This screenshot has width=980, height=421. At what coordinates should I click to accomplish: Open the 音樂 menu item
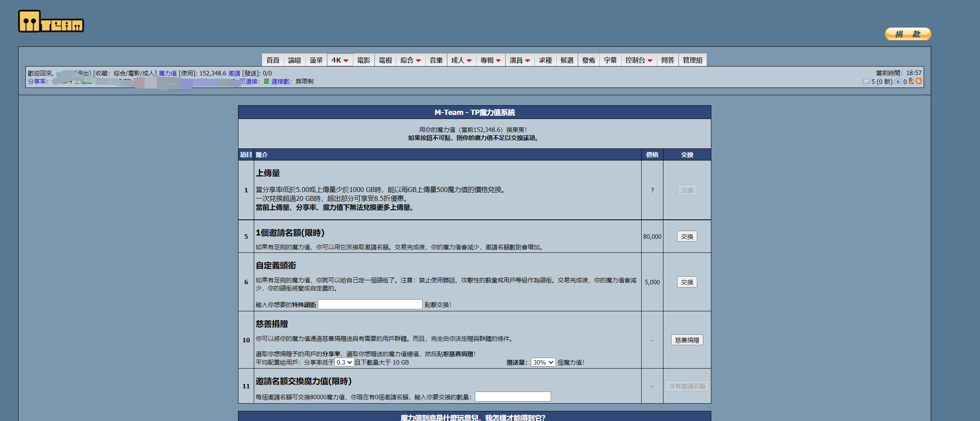point(436,60)
